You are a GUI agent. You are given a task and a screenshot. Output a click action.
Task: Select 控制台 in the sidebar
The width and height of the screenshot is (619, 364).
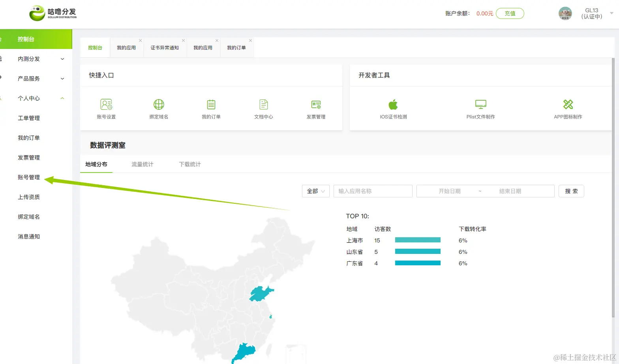(36, 39)
